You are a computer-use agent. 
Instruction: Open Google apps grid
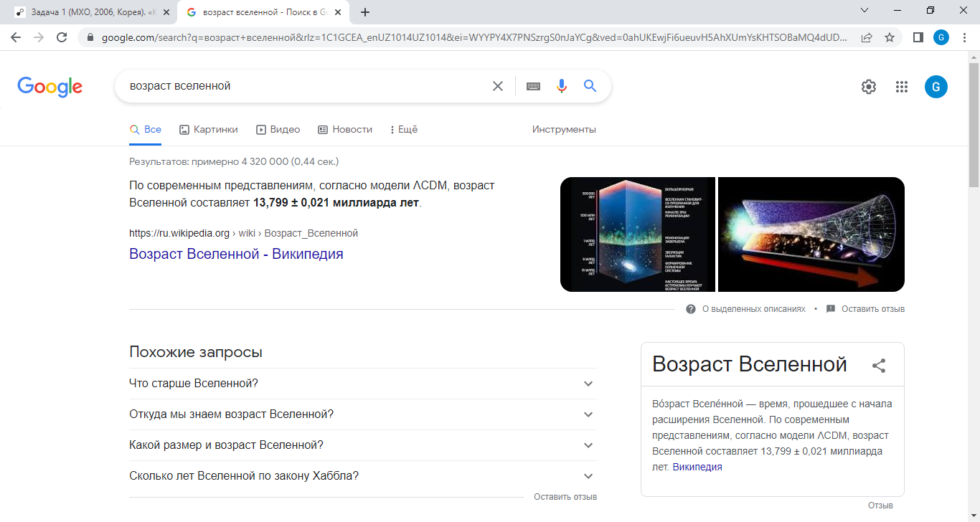coord(902,87)
